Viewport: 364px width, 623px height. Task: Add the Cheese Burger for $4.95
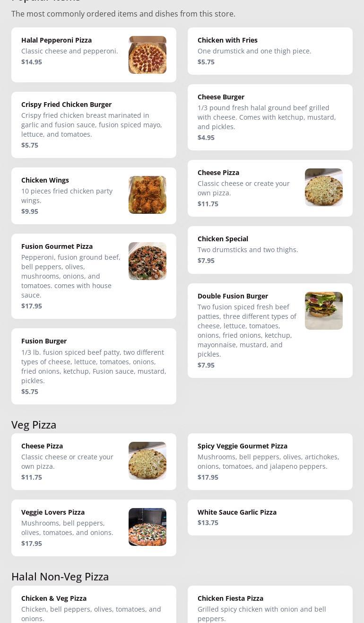pos(270,117)
